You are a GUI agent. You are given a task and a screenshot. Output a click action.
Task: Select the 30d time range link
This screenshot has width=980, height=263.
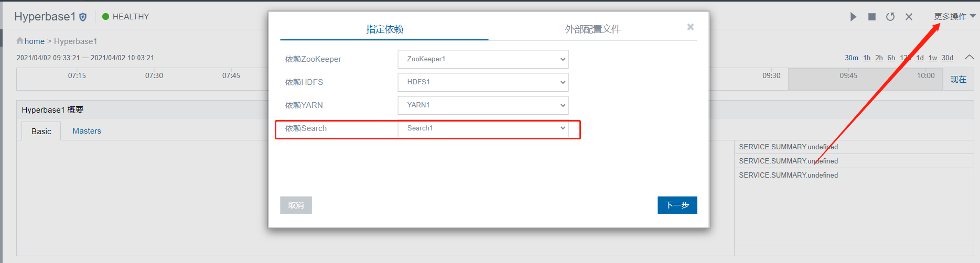point(947,58)
